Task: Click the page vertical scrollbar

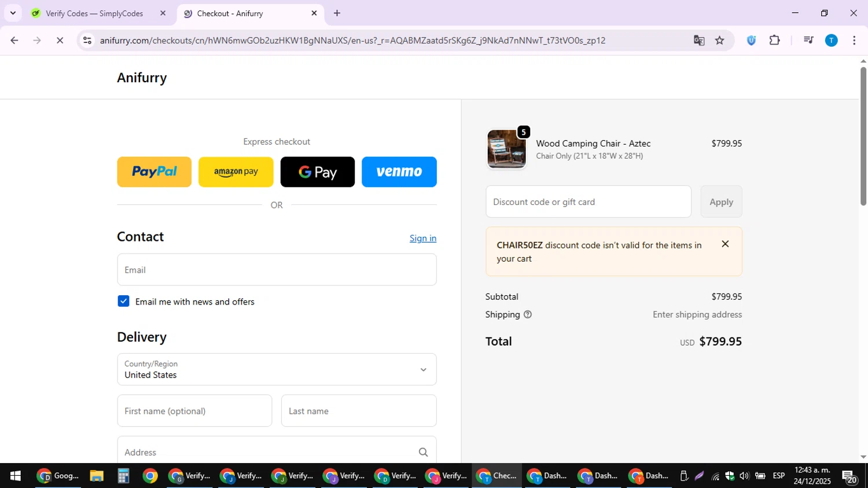Action: pos(863,137)
